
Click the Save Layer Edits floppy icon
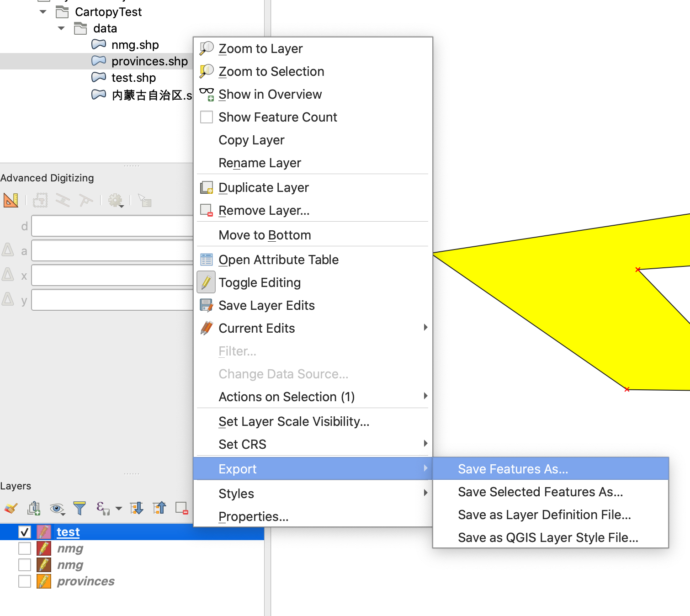pos(207,305)
